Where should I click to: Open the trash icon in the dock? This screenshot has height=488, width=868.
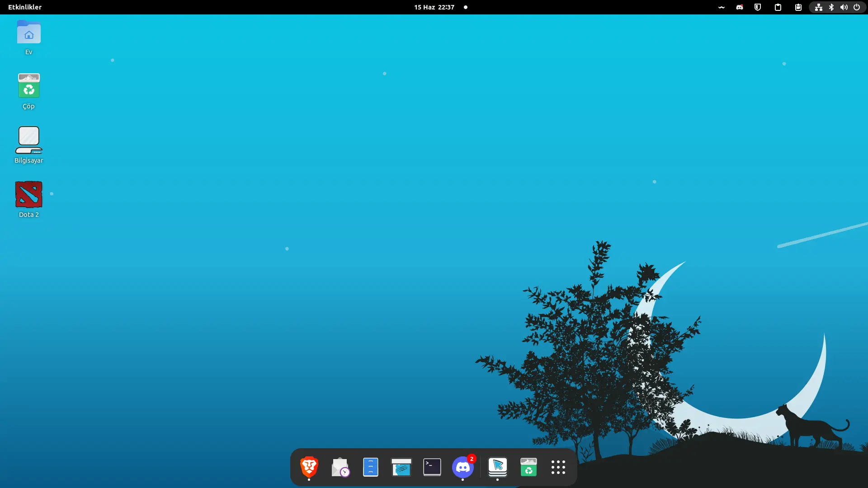click(x=528, y=467)
